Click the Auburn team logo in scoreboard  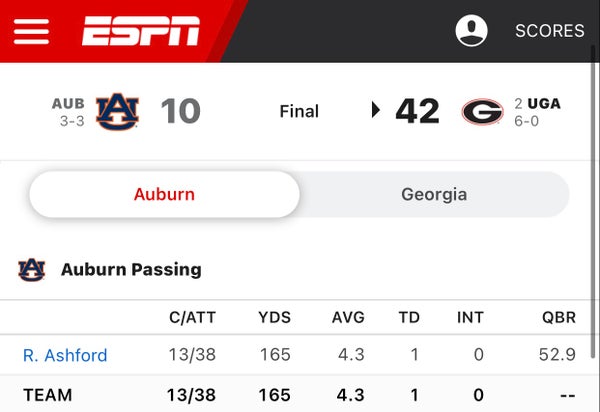(x=117, y=111)
